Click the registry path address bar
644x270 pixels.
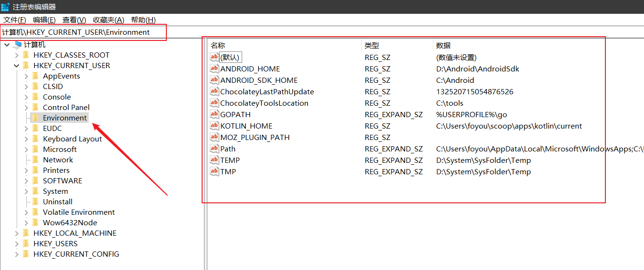tap(83, 32)
